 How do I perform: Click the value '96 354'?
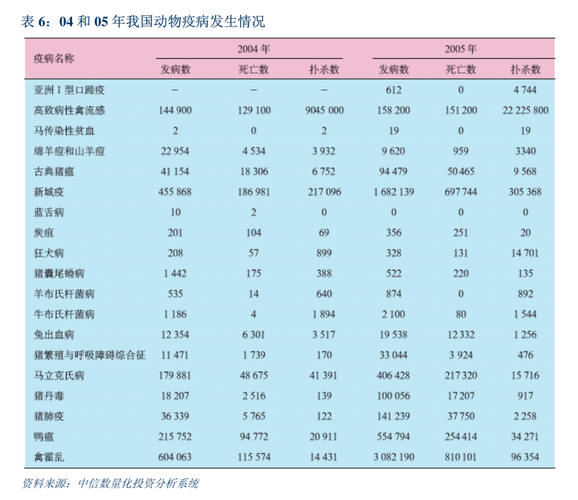(x=525, y=457)
